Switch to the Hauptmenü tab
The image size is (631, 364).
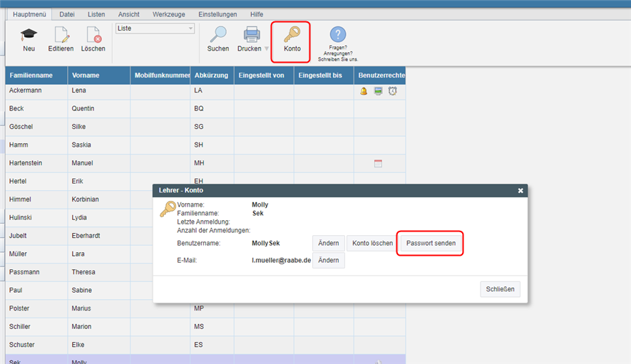pyautogui.click(x=29, y=14)
